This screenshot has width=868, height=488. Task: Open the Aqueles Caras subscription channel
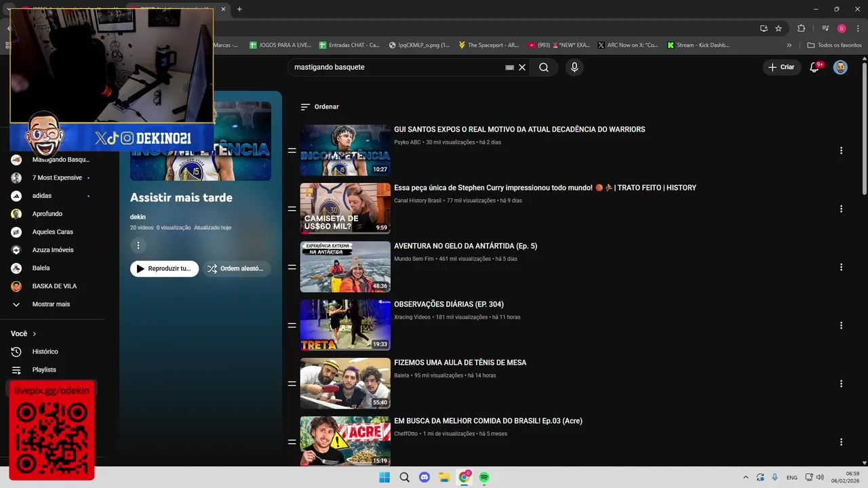pos(52,232)
